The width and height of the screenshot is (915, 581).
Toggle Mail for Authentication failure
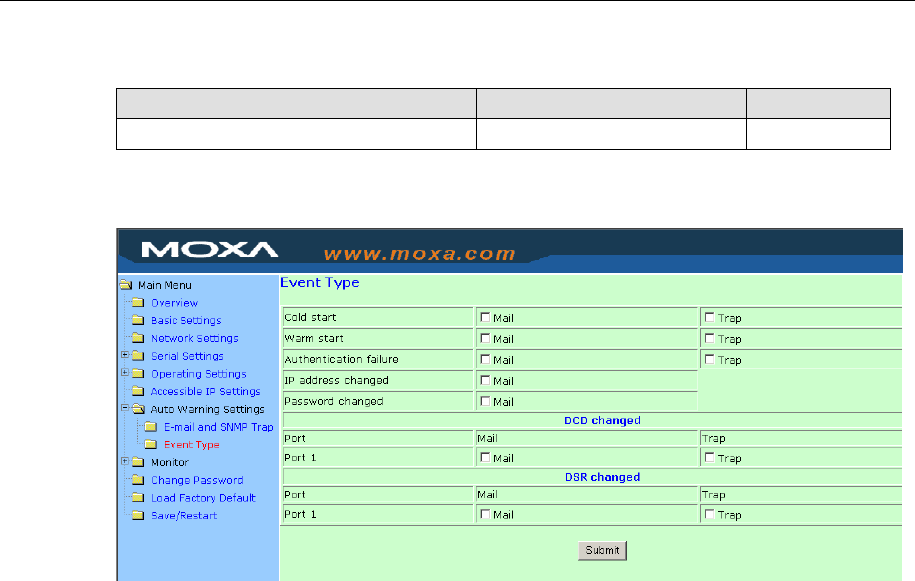tap(485, 359)
